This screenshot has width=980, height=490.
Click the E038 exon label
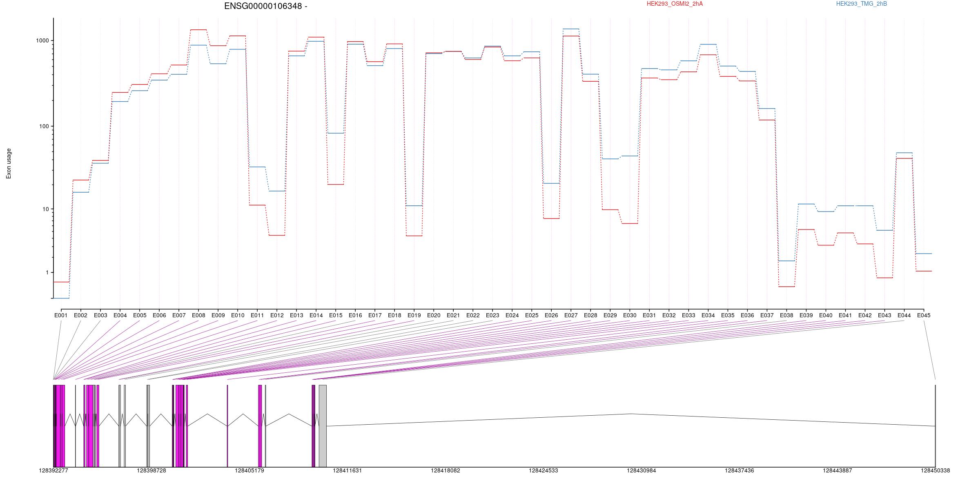click(786, 315)
